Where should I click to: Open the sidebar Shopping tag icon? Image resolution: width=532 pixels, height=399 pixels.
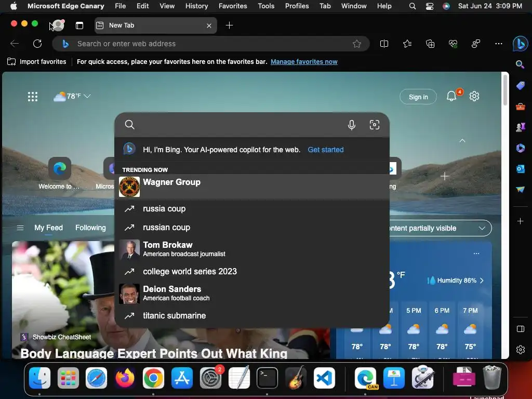[x=521, y=86]
